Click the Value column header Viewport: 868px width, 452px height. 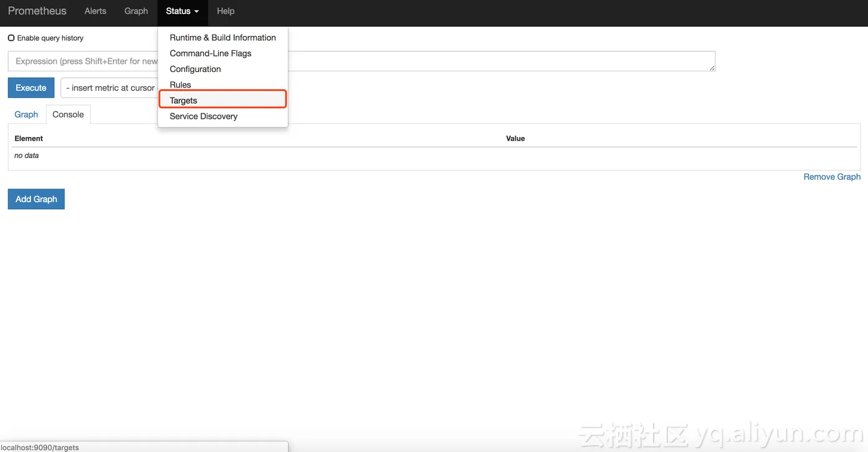[x=515, y=138]
